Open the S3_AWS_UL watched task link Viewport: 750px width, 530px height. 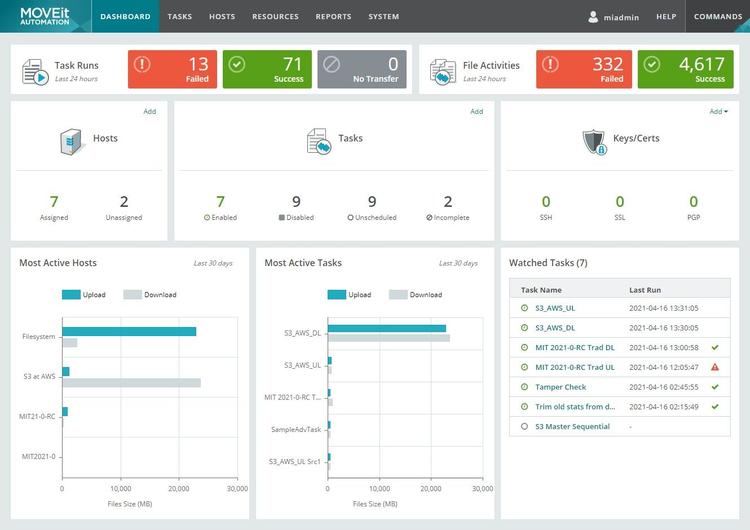tap(555, 308)
